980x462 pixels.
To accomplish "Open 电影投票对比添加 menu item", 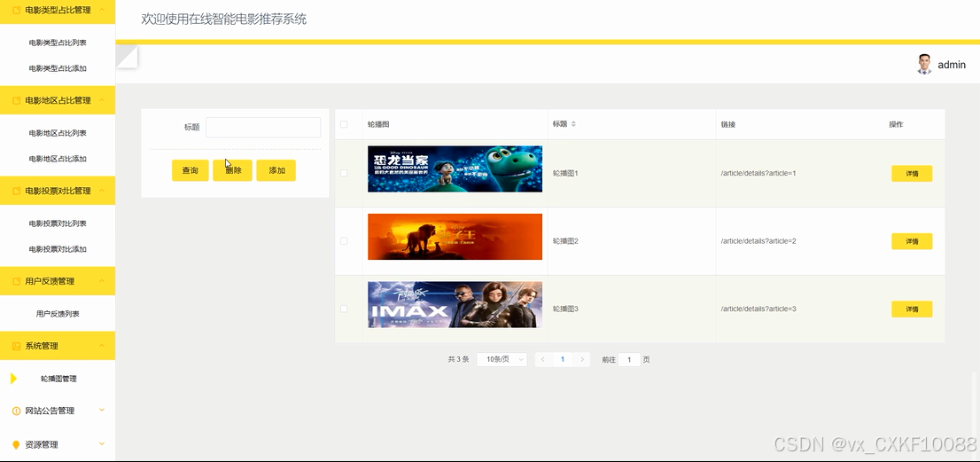I will click(x=58, y=249).
